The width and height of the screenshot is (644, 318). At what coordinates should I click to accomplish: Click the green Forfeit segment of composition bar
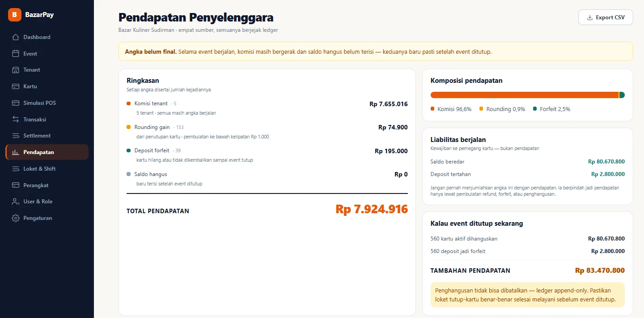tap(622, 95)
